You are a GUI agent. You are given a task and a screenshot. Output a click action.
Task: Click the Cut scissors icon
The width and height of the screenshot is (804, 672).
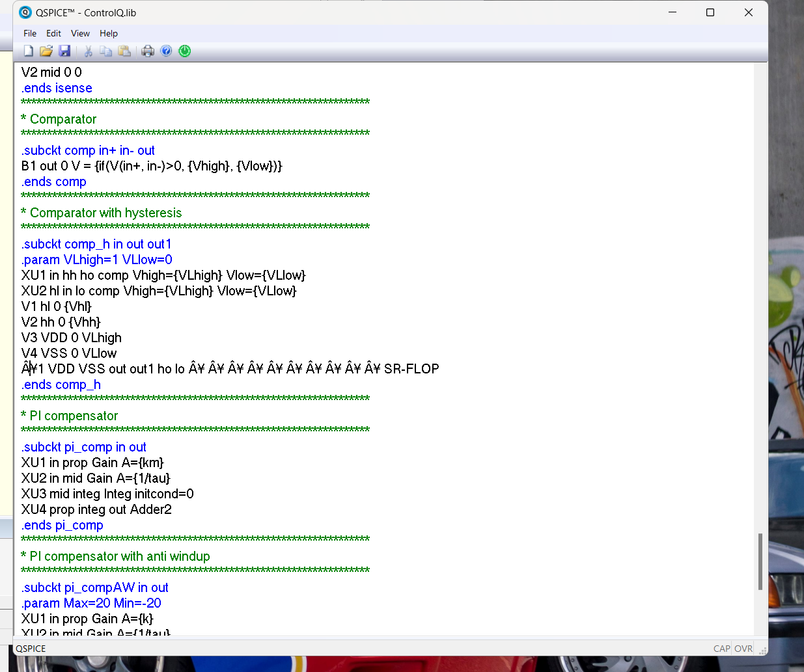[88, 51]
